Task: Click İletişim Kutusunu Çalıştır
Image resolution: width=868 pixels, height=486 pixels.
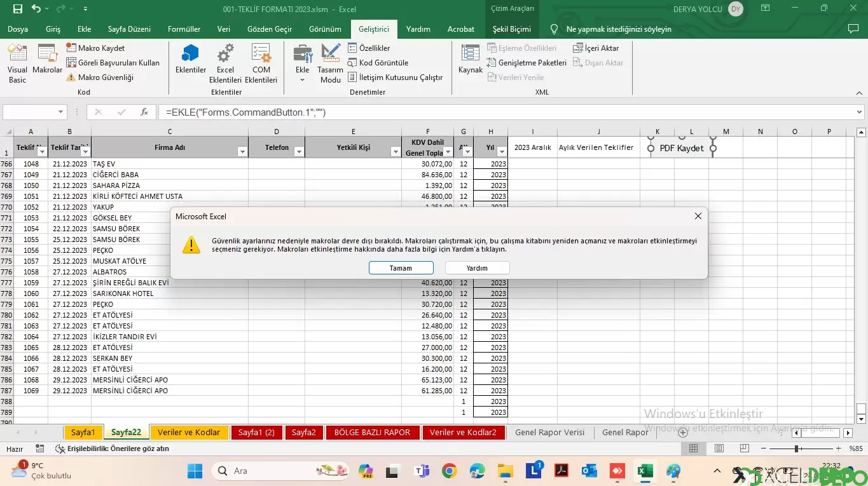Action: [395, 78]
